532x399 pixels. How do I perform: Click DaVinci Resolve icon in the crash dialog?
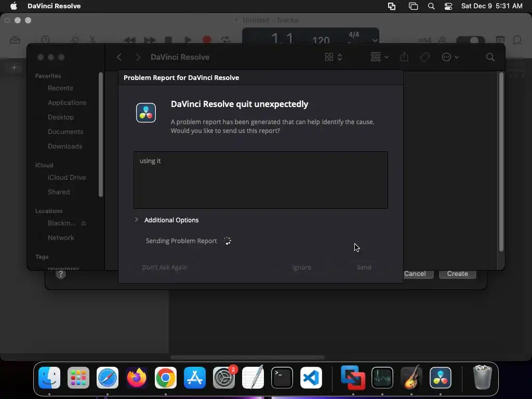[146, 113]
